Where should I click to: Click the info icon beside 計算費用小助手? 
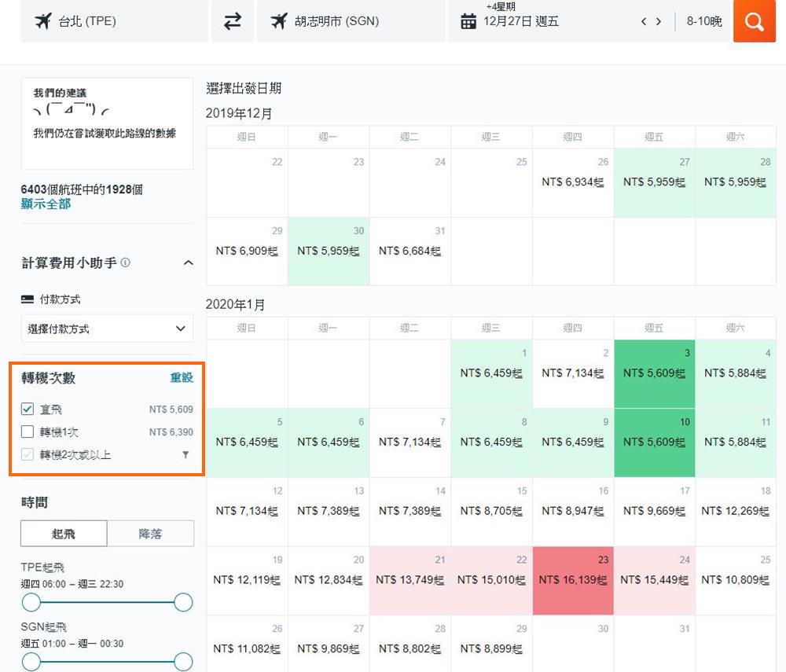[126, 263]
